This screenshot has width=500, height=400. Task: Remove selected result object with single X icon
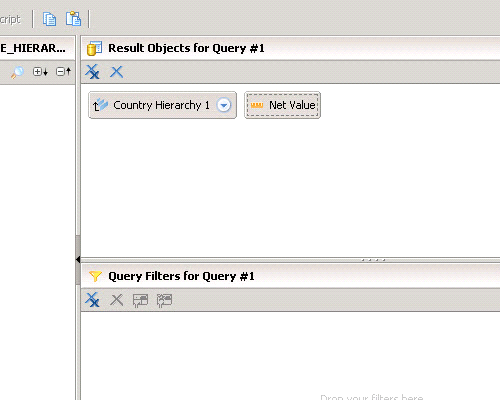[116, 72]
